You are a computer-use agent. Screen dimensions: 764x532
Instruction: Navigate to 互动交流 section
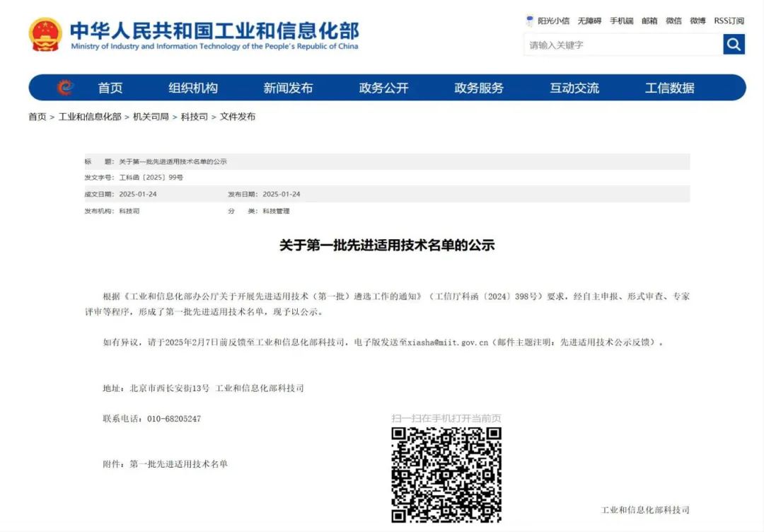[x=574, y=88]
